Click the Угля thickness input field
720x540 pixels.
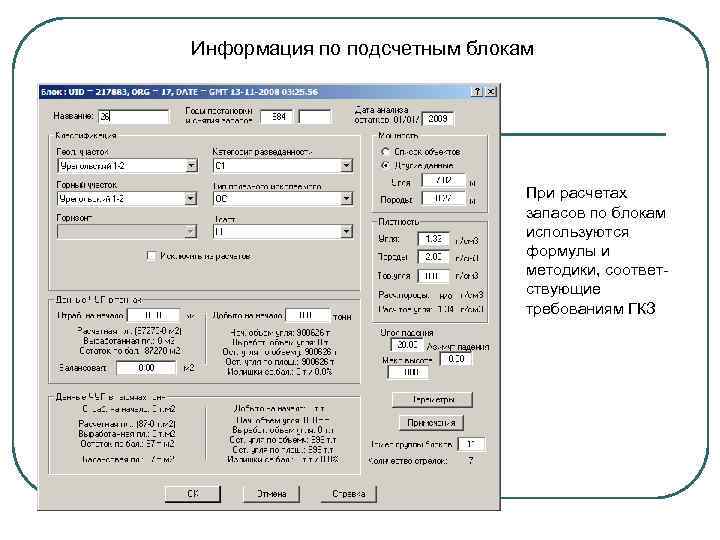[x=444, y=180]
